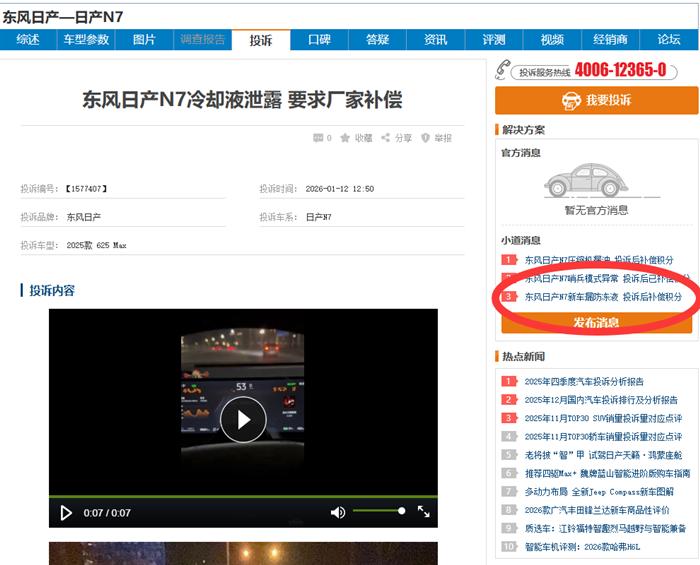This screenshot has width=700, height=565.
Task: Enter fullscreen mode for the video
Action: pos(423,512)
